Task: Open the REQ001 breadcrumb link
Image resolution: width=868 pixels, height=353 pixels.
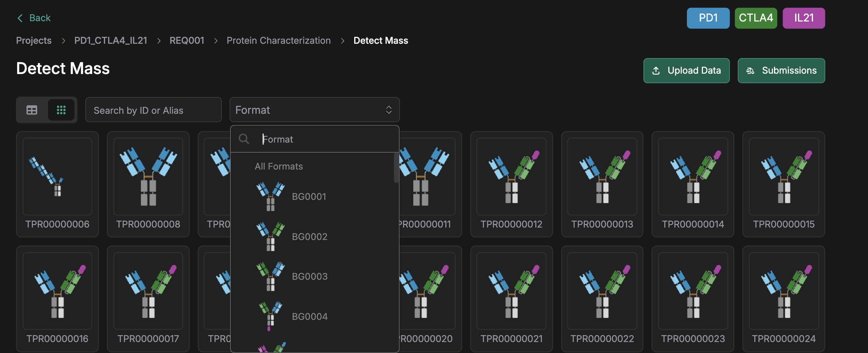Action: coord(187,40)
